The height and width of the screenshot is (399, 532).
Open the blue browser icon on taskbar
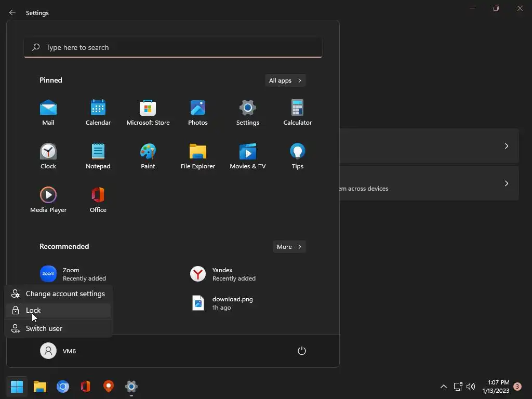pos(63,387)
